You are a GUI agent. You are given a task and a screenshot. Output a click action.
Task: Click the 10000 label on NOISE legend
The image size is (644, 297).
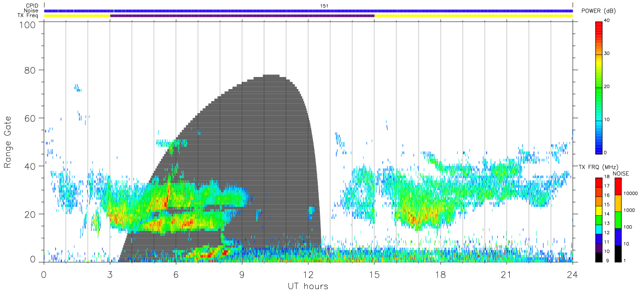coord(630,194)
